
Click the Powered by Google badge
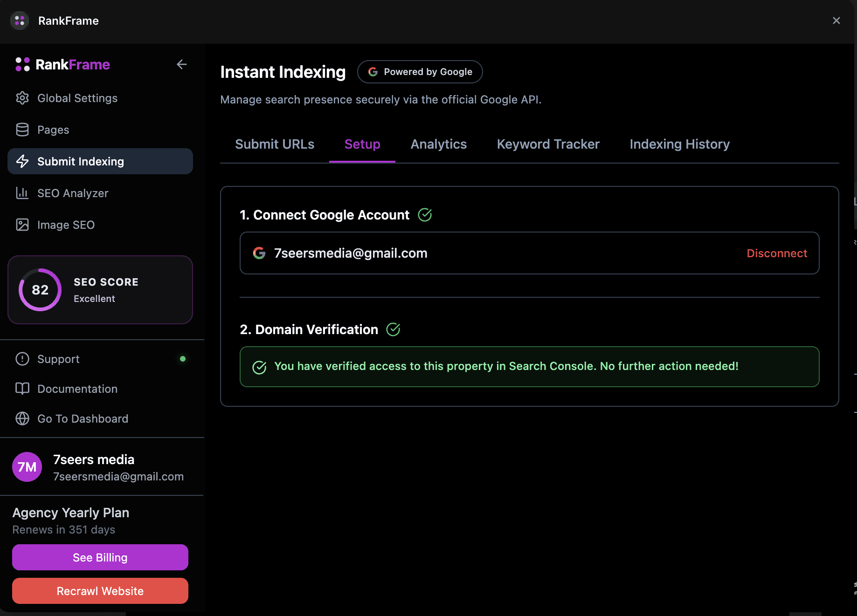click(420, 72)
